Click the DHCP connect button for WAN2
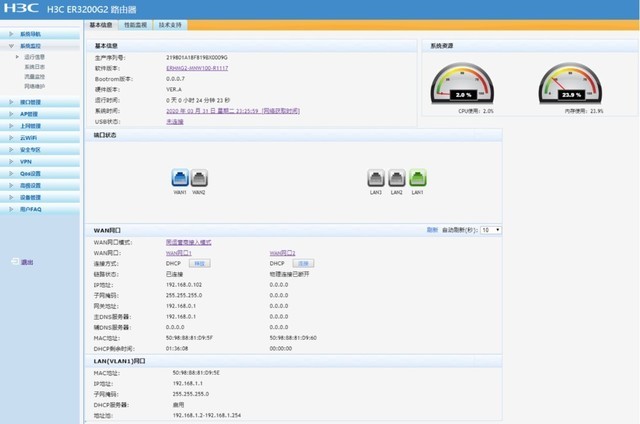The width and height of the screenshot is (640, 424). click(303, 264)
